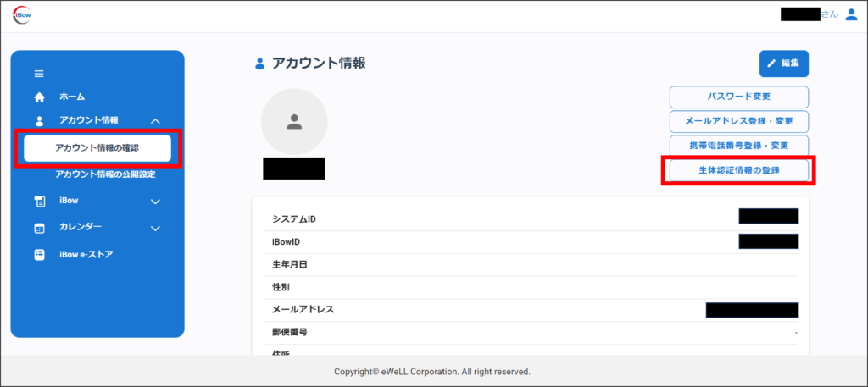
Task: Select アカウント情報の確認 menu item
Action: (97, 148)
